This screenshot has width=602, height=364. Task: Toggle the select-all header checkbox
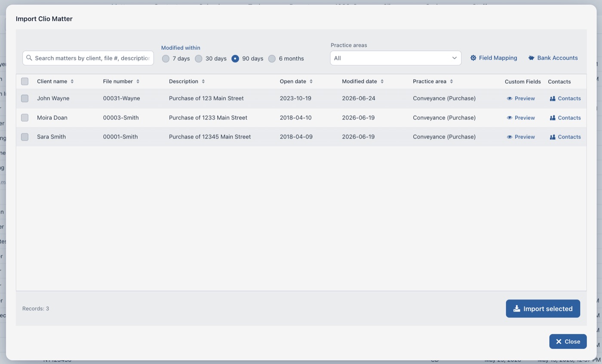tap(25, 81)
